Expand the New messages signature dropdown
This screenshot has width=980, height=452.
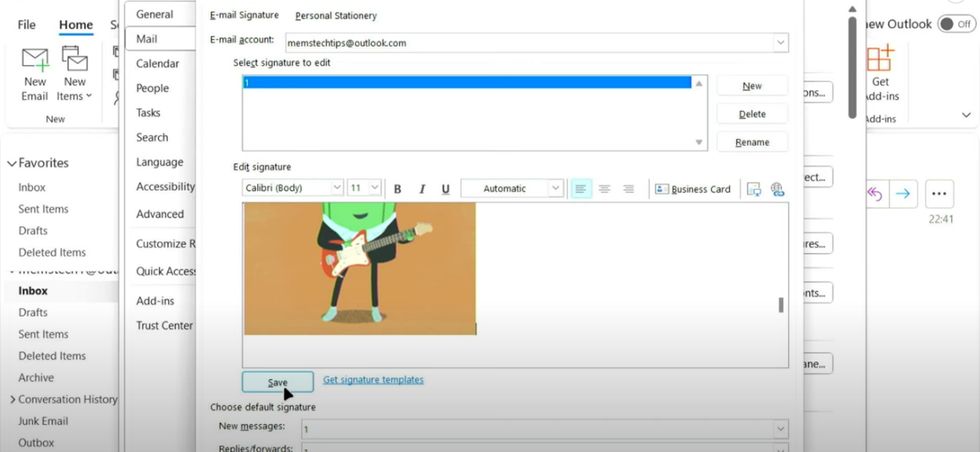[780, 429]
